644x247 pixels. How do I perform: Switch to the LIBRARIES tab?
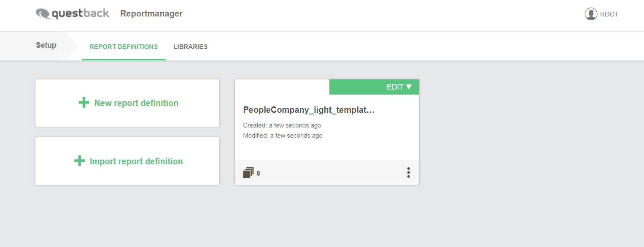pos(191,46)
